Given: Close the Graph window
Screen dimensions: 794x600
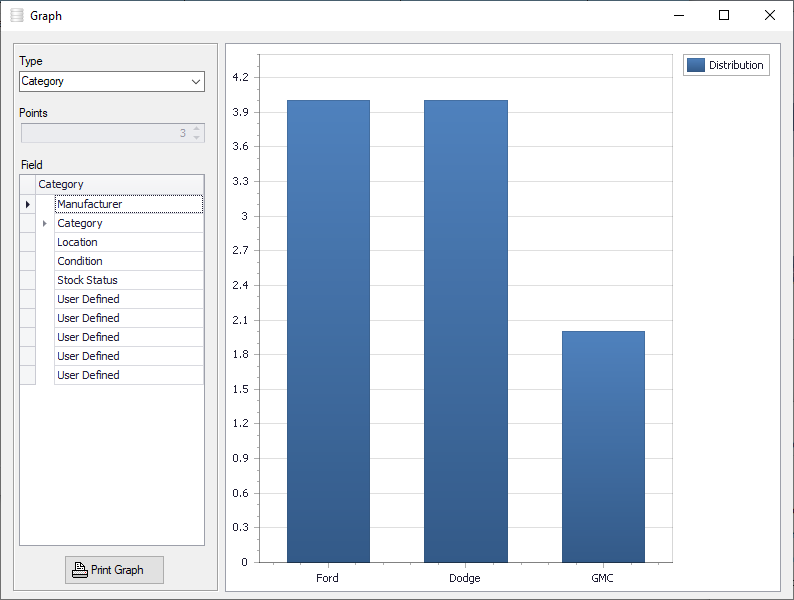Looking at the screenshot, I should 770,16.
